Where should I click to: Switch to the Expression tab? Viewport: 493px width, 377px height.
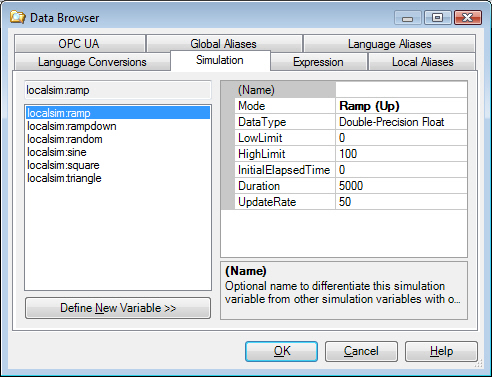318,62
